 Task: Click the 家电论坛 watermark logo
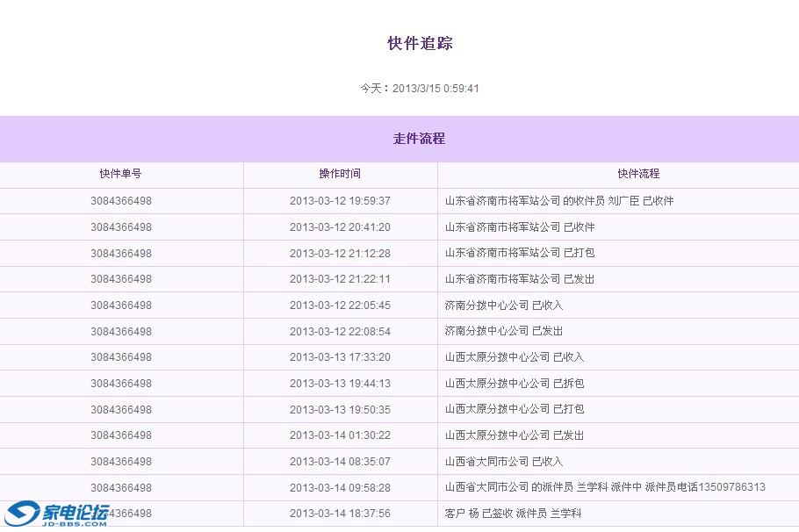(58, 514)
